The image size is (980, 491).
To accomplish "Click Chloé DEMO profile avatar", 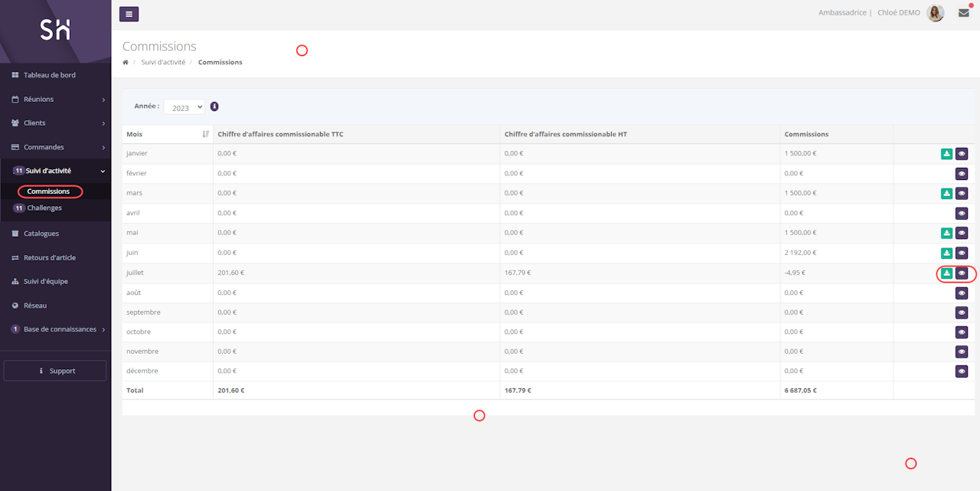I will click(x=935, y=13).
